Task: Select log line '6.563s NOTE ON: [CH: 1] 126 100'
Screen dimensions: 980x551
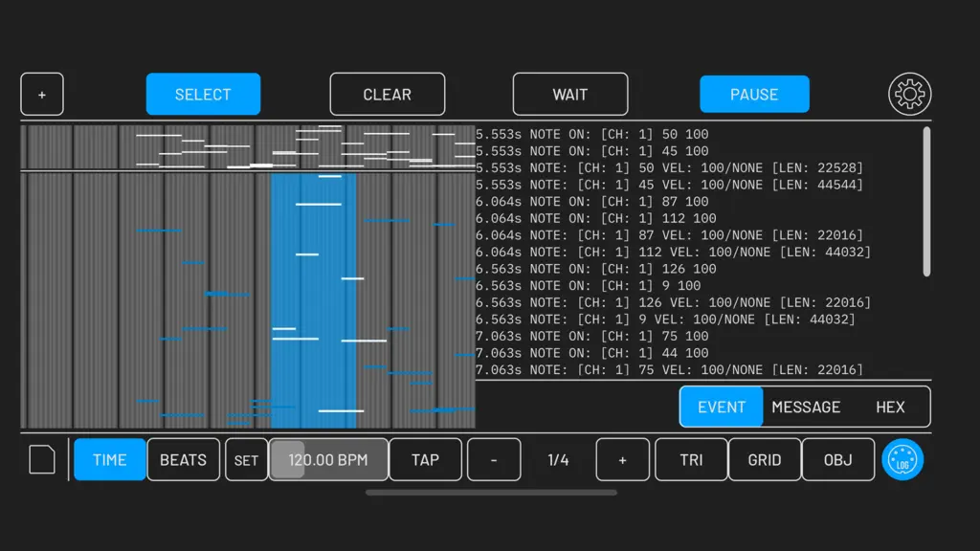Action: [595, 269]
